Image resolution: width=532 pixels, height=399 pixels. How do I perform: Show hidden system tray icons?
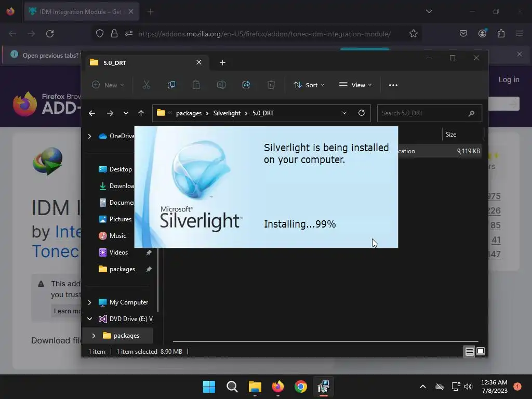tap(423, 387)
